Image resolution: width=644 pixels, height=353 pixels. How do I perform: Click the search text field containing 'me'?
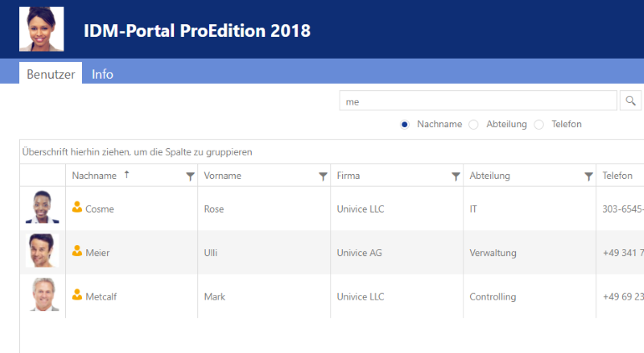pos(478,100)
